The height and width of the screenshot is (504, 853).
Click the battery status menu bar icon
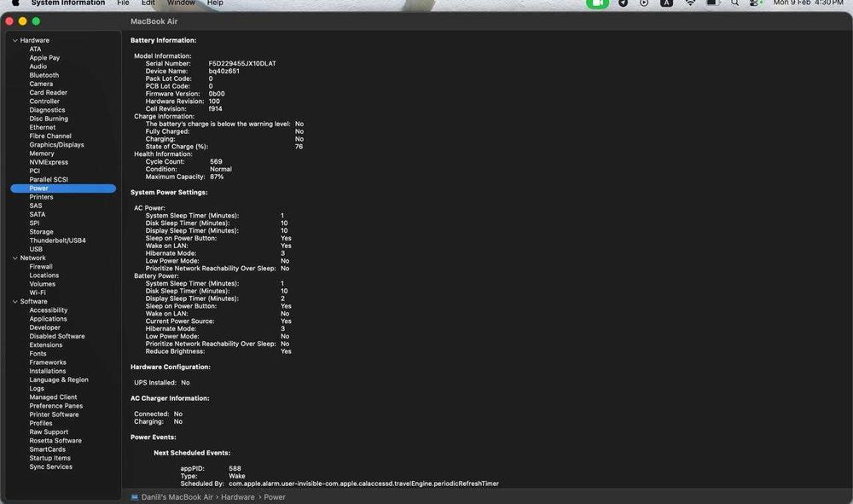click(712, 3)
